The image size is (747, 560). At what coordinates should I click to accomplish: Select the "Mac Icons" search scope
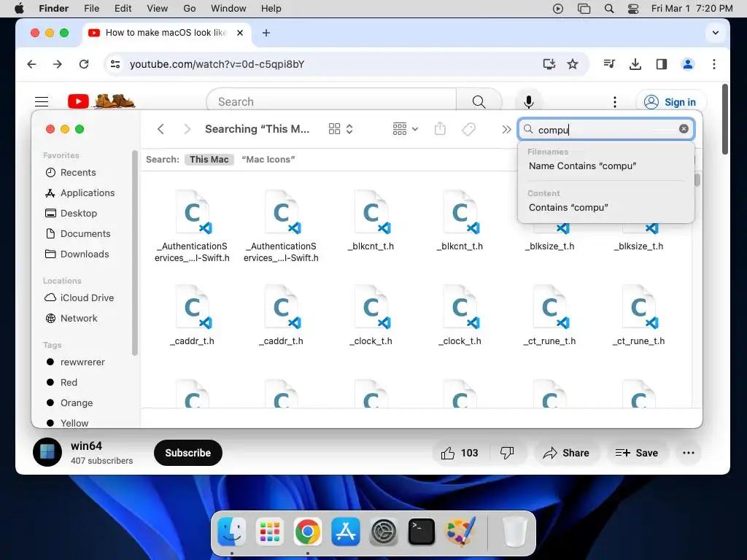click(x=268, y=160)
